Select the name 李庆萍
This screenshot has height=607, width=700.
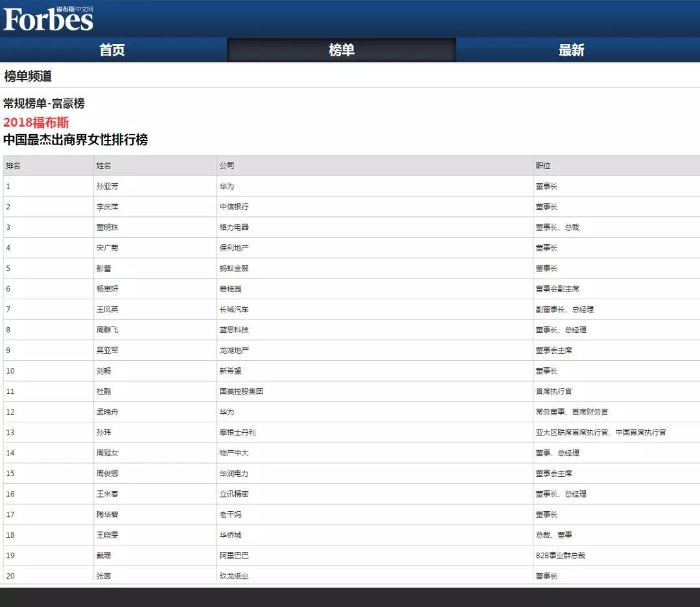(x=107, y=207)
